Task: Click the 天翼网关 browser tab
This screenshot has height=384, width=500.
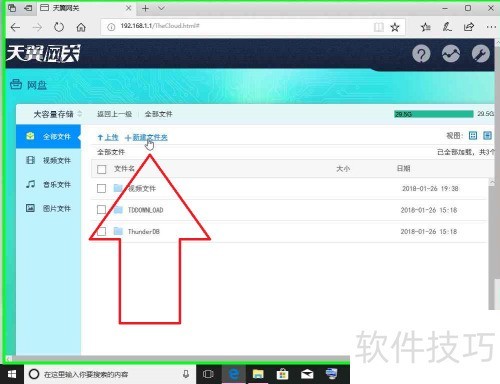Action: [86, 8]
